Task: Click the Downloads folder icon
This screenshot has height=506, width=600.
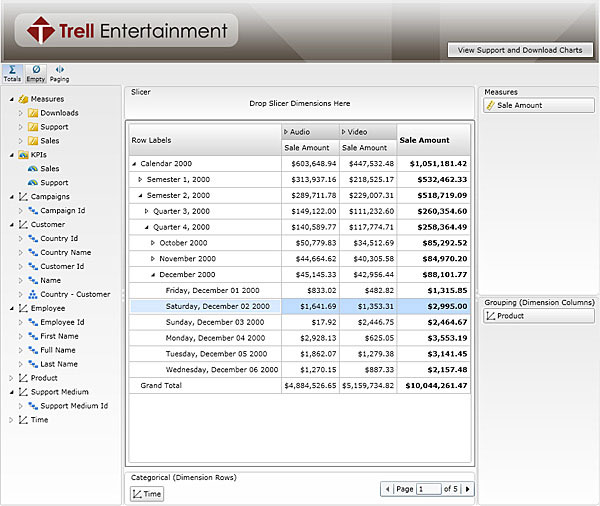Action: 33,113
